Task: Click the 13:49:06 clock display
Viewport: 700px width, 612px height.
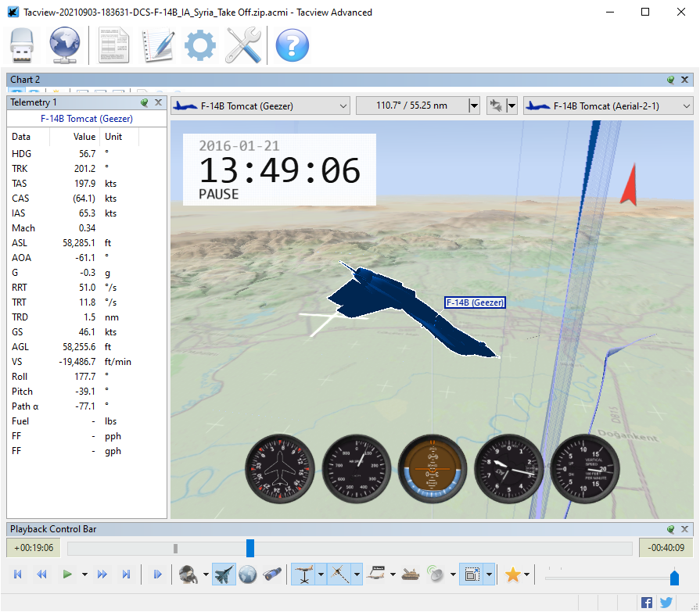Action: [x=279, y=170]
